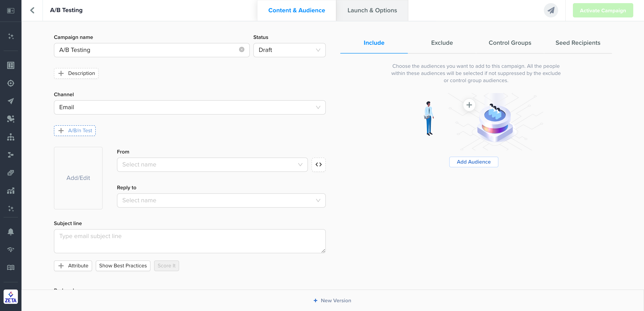Expand the Status Draft dropdown

[289, 50]
